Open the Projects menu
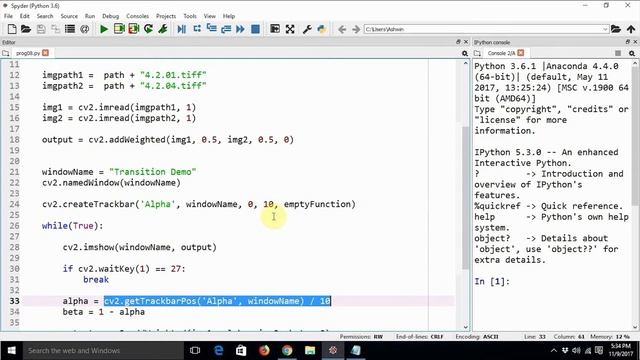This screenshot has height=360, width=640. coord(166,16)
